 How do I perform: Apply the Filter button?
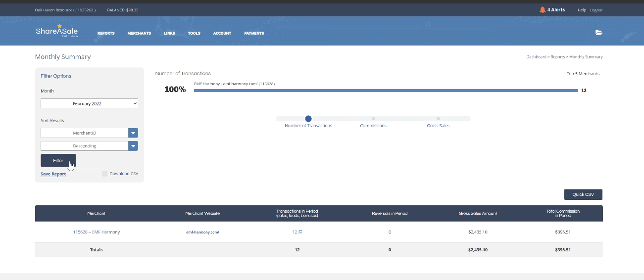58,160
